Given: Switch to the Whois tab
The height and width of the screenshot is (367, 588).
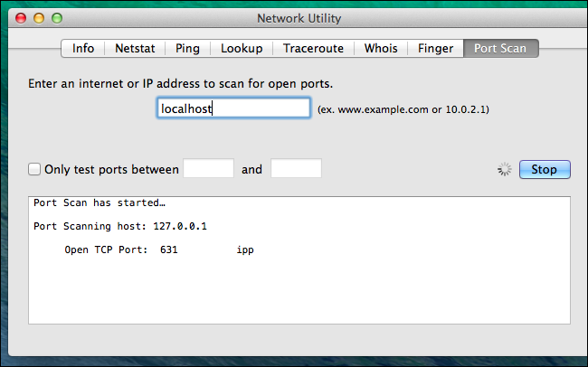Looking at the screenshot, I should [x=380, y=48].
